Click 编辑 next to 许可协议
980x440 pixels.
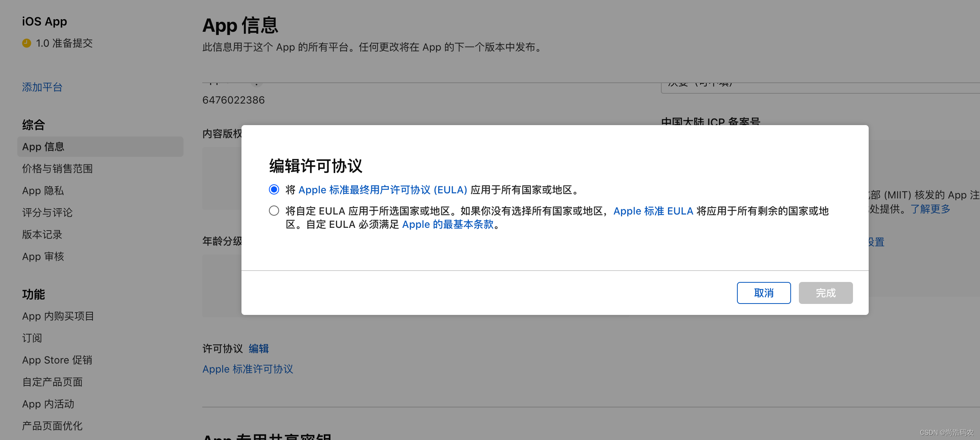259,349
